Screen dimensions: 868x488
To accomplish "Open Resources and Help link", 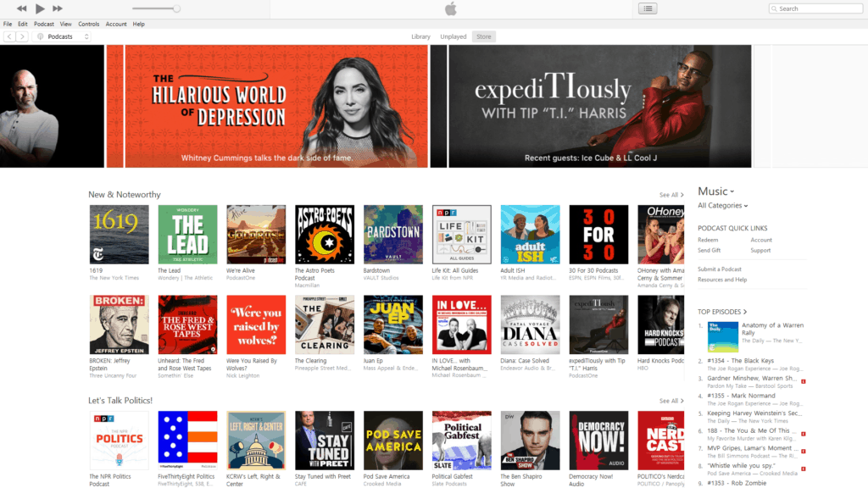I will pos(722,280).
